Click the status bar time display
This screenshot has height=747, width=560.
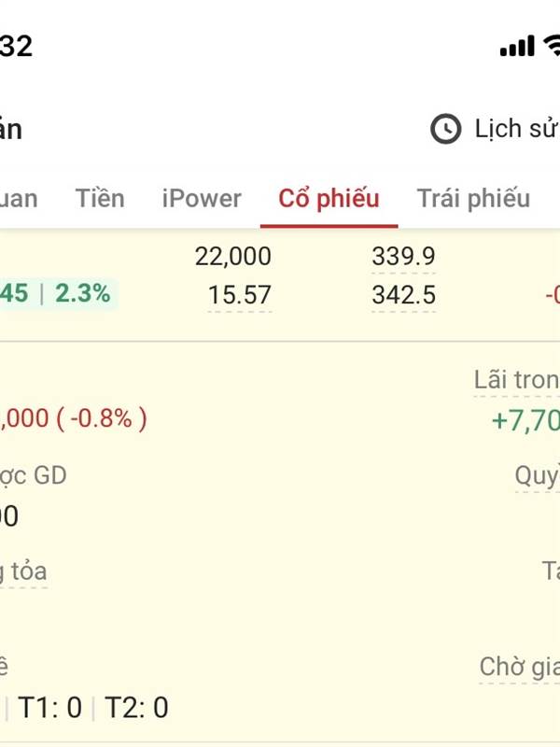pyautogui.click(x=16, y=46)
